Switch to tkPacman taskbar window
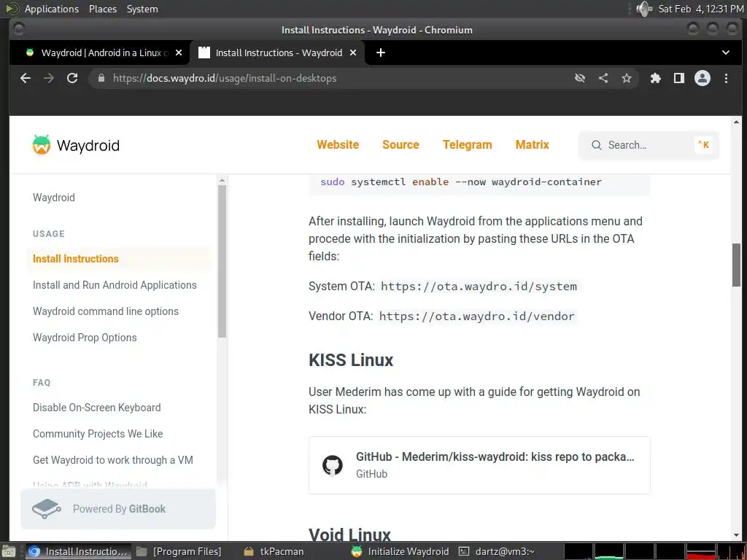 (274, 551)
